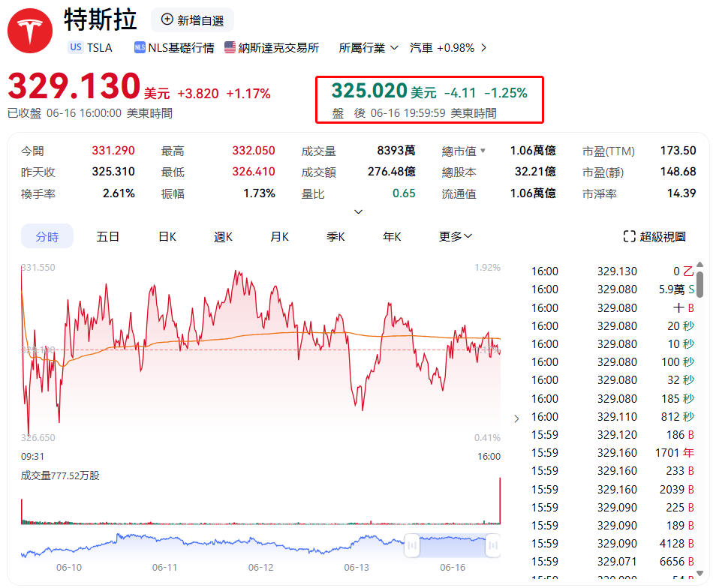Add Tesla to watchlist via 新增自選
This screenshot has width=713, height=588.
192,20
